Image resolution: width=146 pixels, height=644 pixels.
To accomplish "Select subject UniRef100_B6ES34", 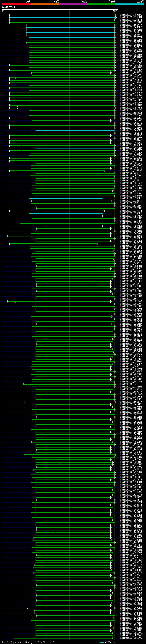I will coord(131,254).
